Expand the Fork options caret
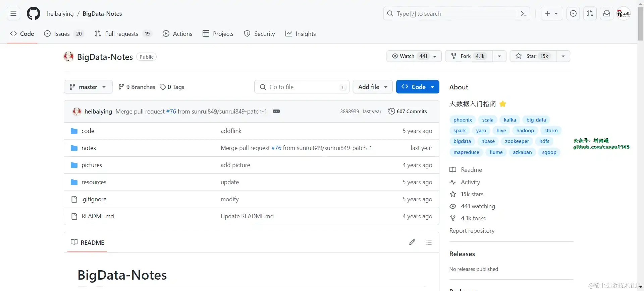The width and height of the screenshot is (644, 291). tap(499, 56)
